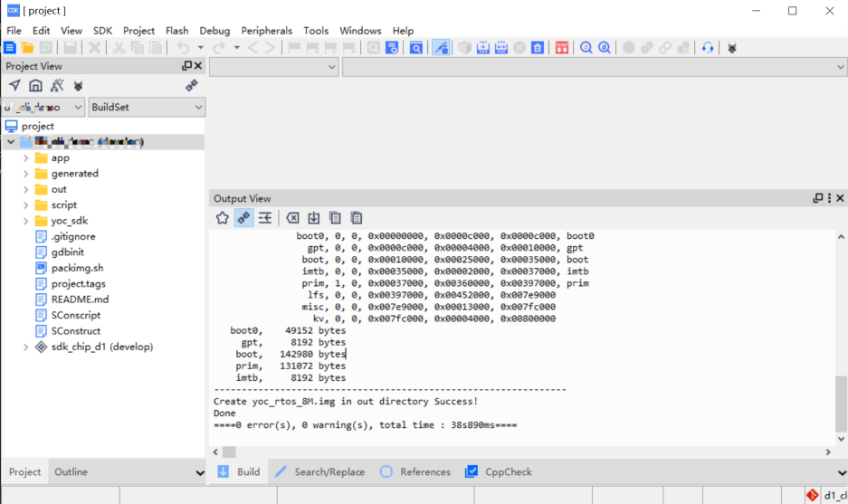
Task: Click the wizard-tree icon in Project View
Action: (57, 85)
